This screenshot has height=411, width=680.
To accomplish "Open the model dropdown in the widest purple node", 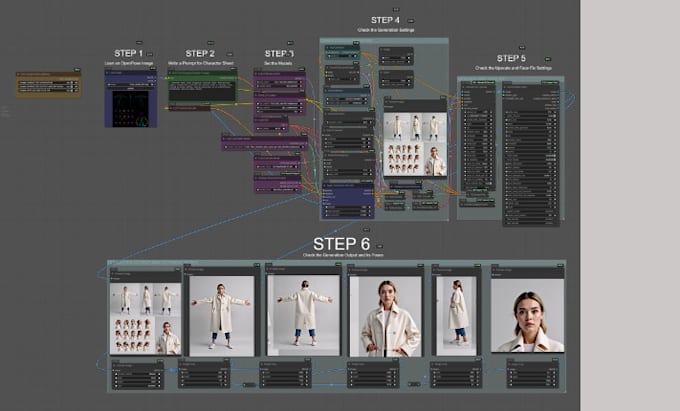I will [265, 147].
